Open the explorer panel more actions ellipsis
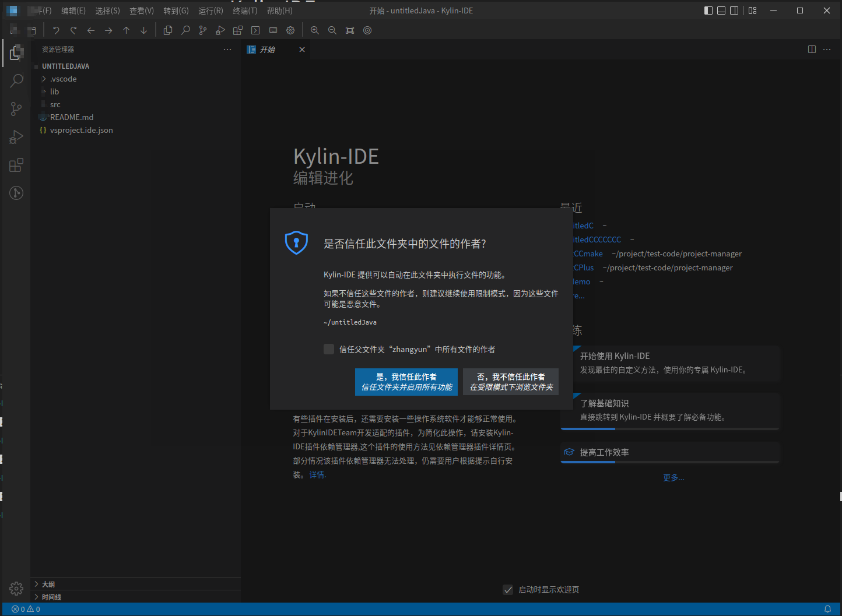The height and width of the screenshot is (616, 842). click(x=227, y=50)
